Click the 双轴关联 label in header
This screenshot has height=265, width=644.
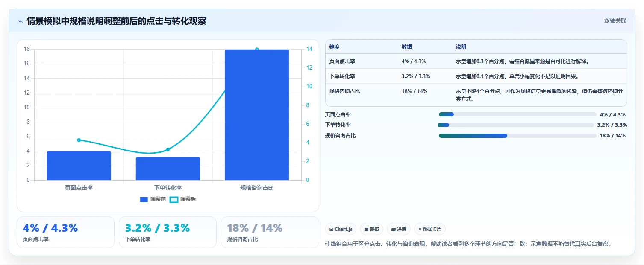[x=615, y=21]
